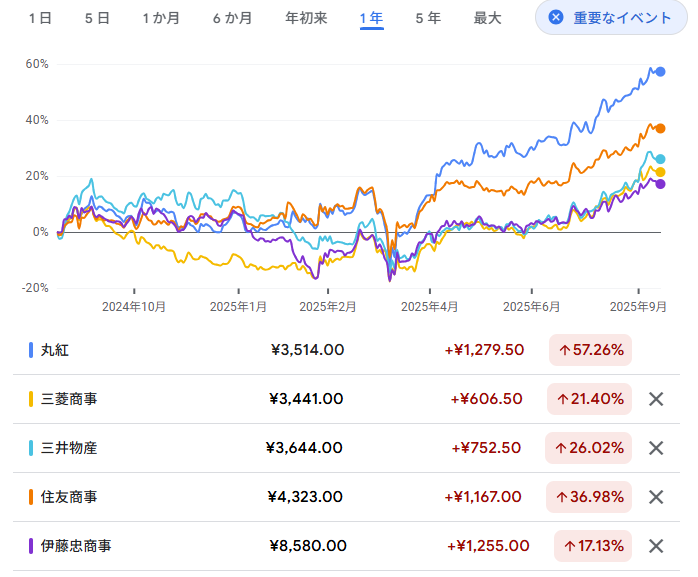Viewport: 698px width, 577px height.
Task: Open the 丸紅 stock row
Action: click(x=346, y=350)
